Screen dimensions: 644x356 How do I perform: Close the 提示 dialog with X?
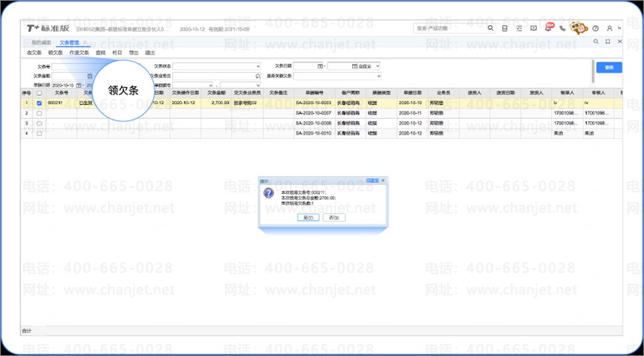click(x=383, y=181)
